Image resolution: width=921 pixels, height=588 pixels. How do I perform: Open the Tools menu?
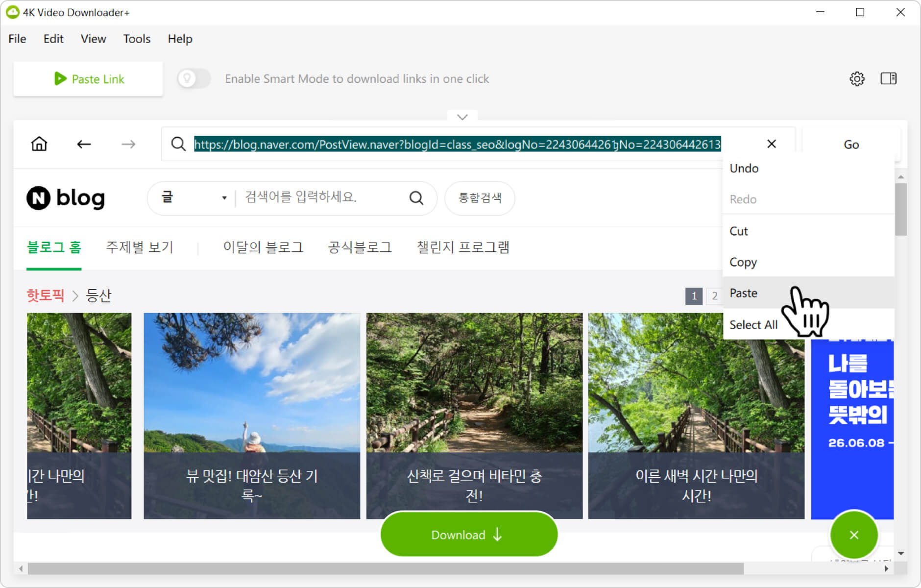pyautogui.click(x=137, y=39)
